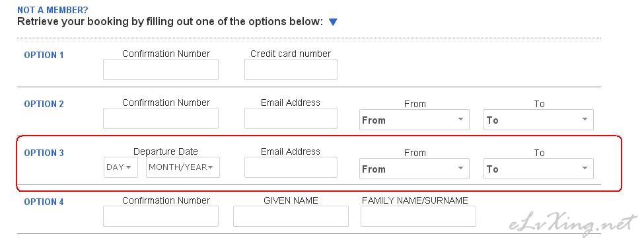Expand the From dropdown in Option 3

(414, 169)
